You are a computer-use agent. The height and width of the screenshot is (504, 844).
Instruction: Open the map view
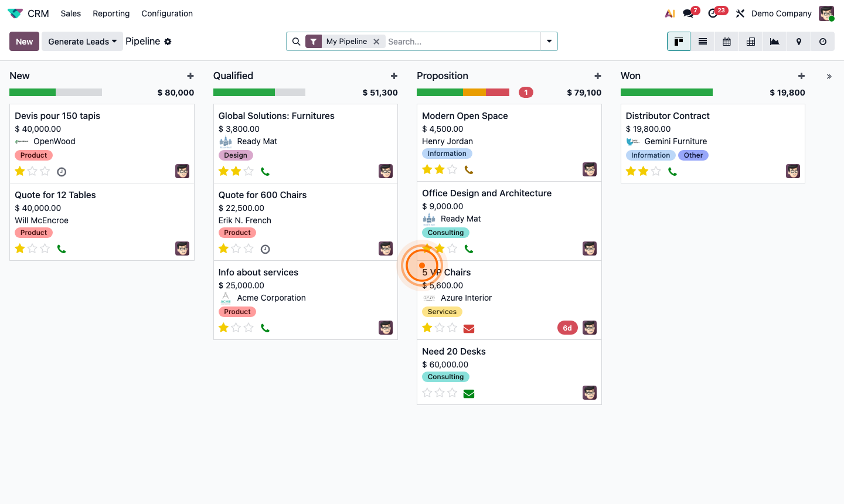click(798, 42)
